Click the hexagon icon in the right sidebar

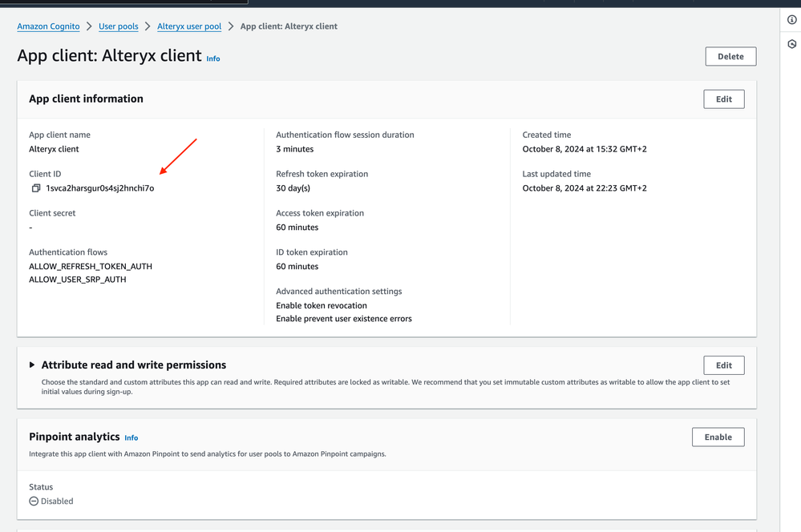(x=792, y=44)
